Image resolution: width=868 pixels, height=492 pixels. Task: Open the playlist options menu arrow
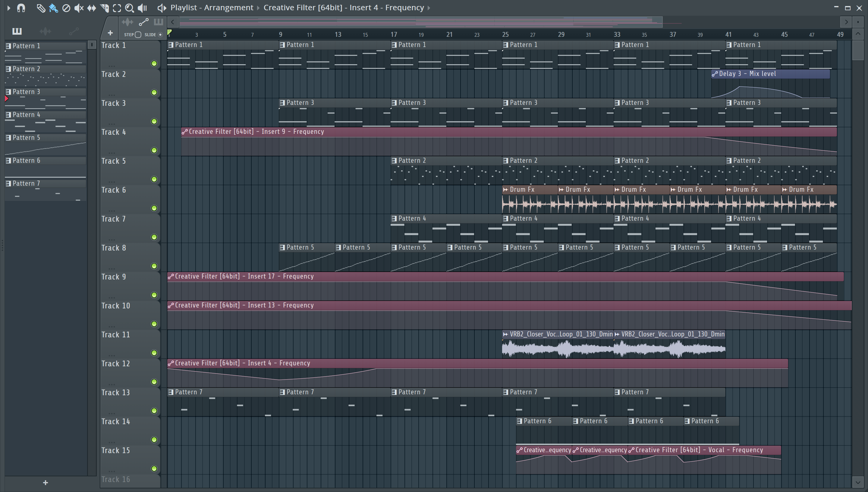click(x=9, y=8)
